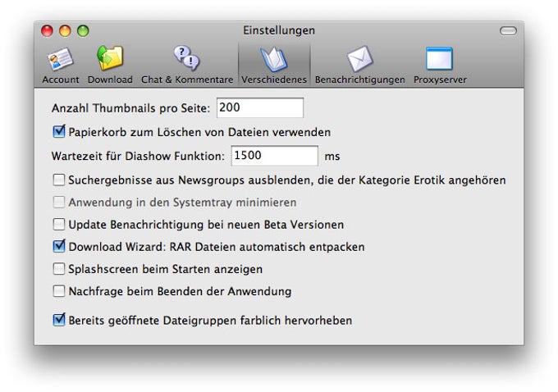
Task: Click 'Anzahl Thumbnails pro Seite:' label
Action: [x=131, y=108]
